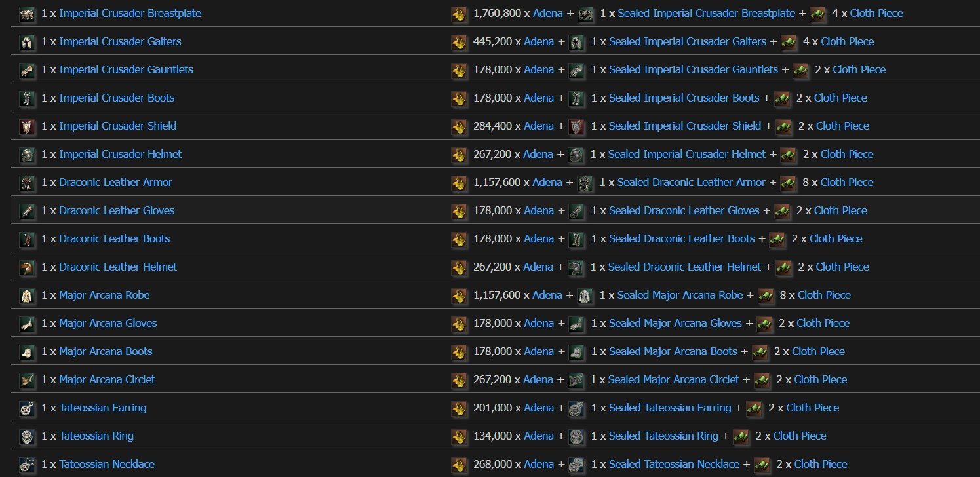Image resolution: width=980 pixels, height=477 pixels.
Task: Click the Draconic Leather Armor item icon
Action: (27, 183)
